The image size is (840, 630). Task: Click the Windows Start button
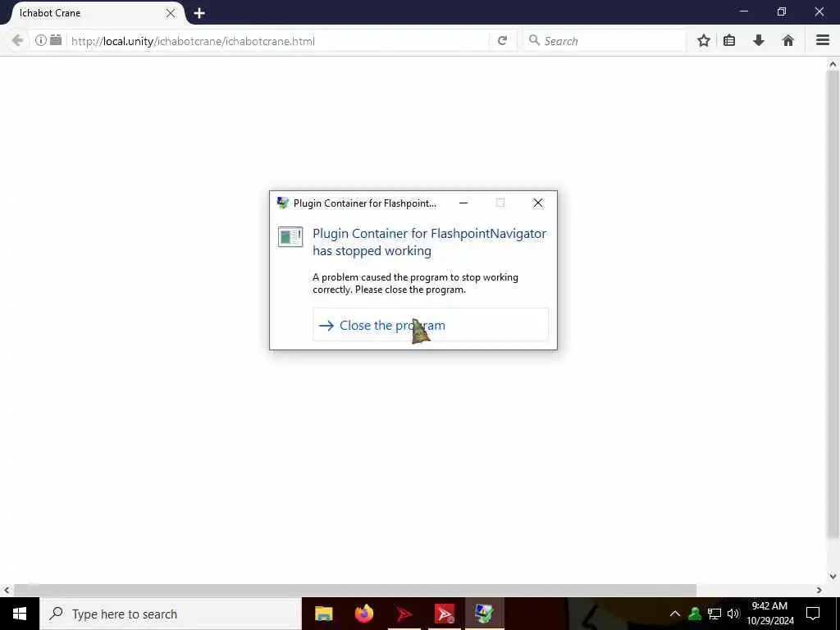(20, 614)
